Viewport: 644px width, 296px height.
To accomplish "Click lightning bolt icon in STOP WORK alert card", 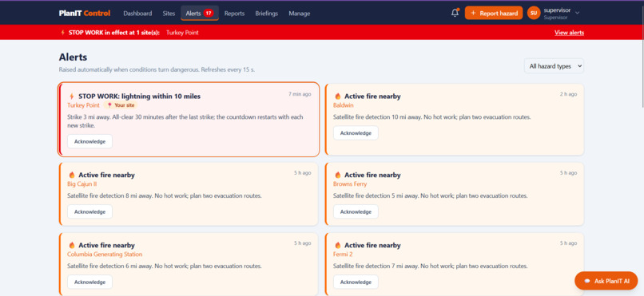I will click(72, 97).
